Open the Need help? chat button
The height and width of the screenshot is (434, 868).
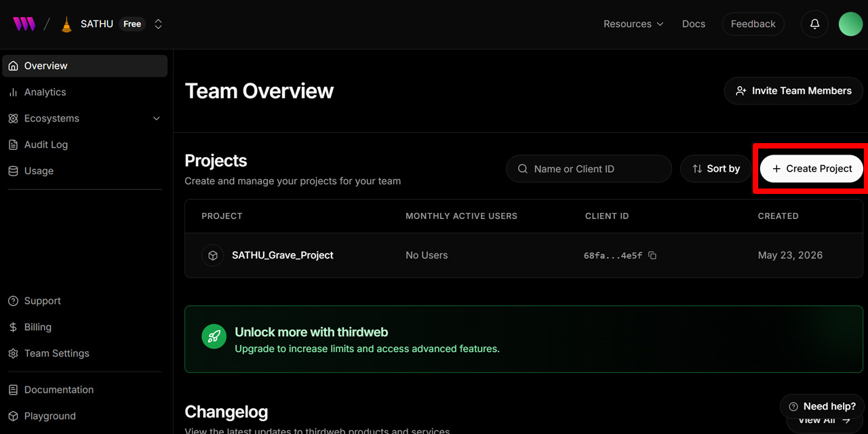point(822,407)
